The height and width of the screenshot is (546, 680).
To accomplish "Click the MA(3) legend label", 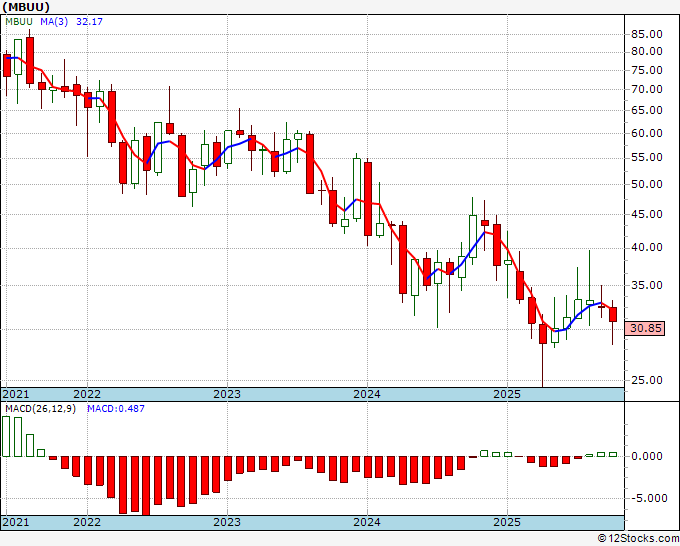I will click(x=54, y=21).
